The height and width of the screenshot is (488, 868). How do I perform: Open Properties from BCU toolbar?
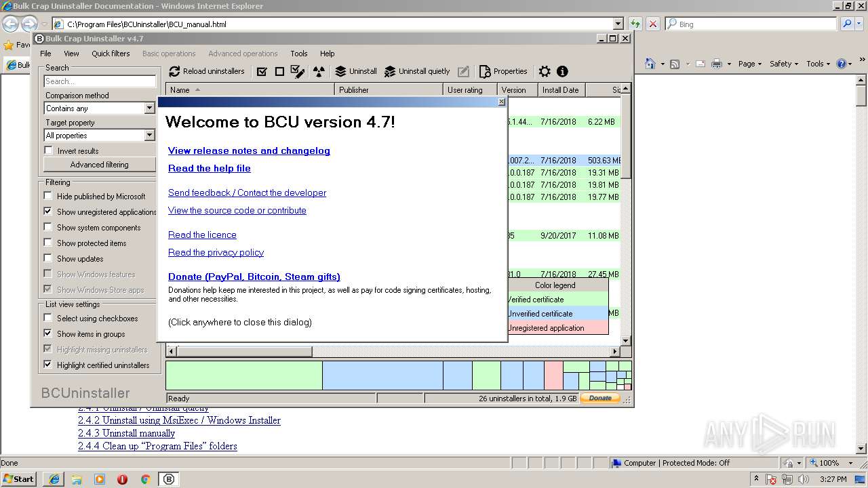(x=503, y=71)
